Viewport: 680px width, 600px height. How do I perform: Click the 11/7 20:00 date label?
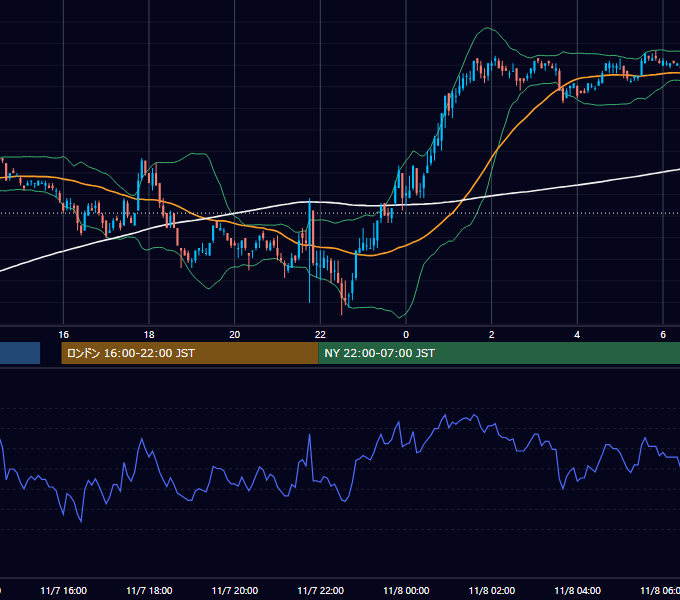[x=235, y=590]
